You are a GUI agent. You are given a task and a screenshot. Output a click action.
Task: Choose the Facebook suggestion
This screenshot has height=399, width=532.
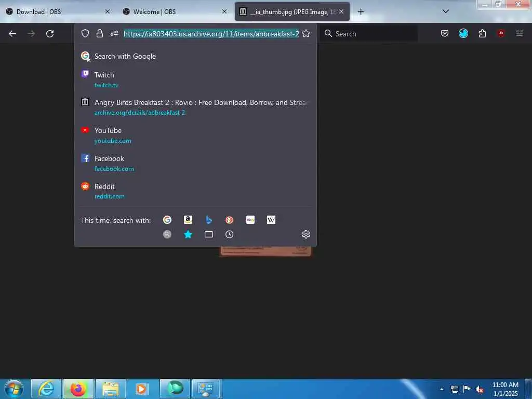195,163
